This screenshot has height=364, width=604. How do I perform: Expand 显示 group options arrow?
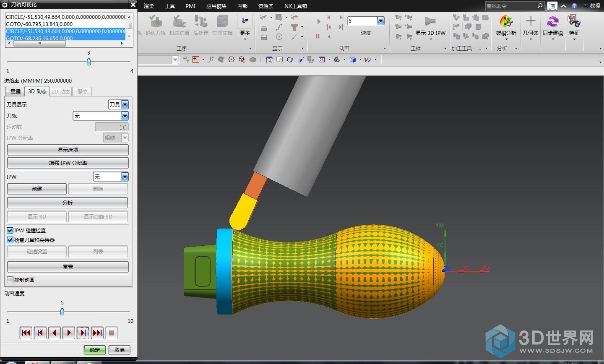tap(302, 49)
